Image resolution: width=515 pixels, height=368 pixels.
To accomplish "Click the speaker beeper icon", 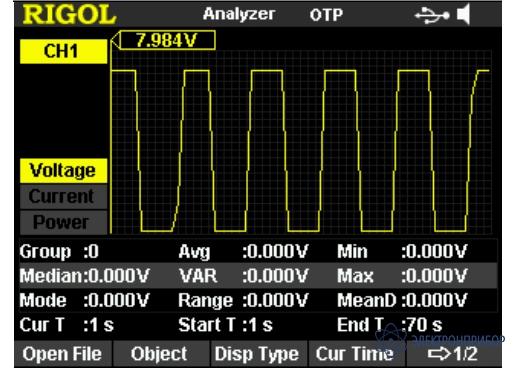I will pyautogui.click(x=464, y=14).
